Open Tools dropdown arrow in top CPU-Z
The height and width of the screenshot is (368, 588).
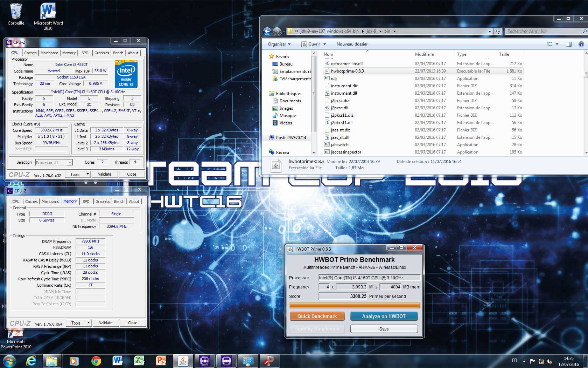pyautogui.click(x=87, y=174)
